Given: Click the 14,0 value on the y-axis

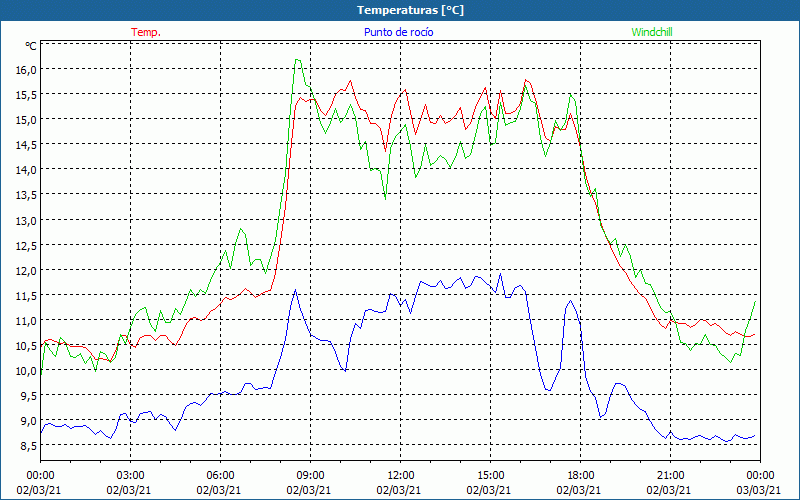Looking at the screenshot, I should click(26, 170).
